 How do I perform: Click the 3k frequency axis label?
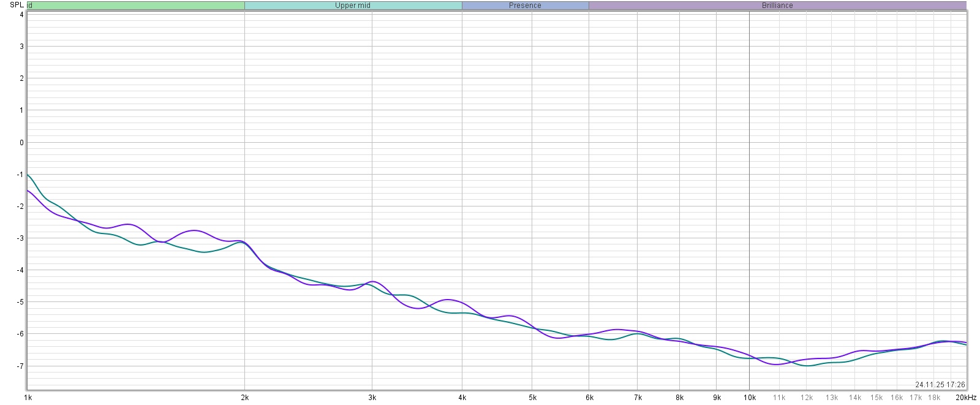click(372, 398)
